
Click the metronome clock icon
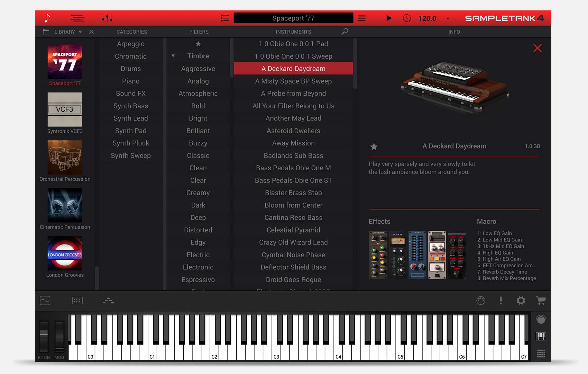[407, 18]
